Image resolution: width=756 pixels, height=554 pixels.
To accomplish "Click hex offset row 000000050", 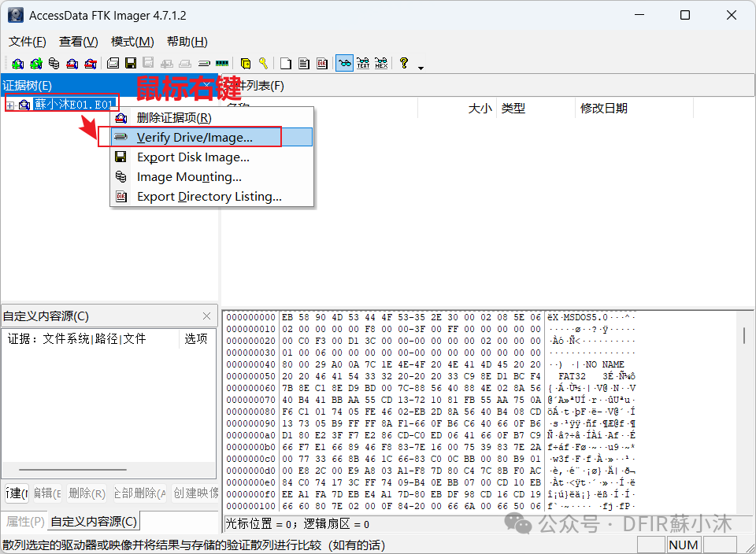I will tap(250, 377).
